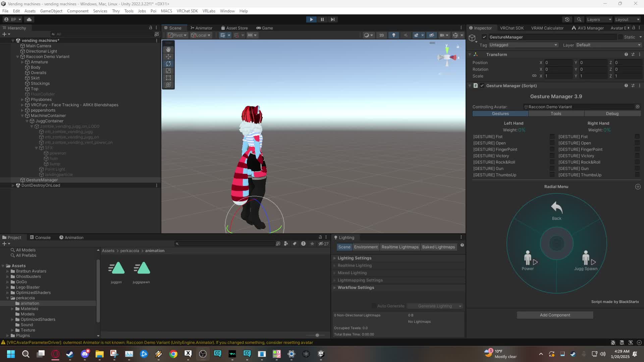Select the juggspawn animation clip
644x362 pixels.
[x=141, y=272]
